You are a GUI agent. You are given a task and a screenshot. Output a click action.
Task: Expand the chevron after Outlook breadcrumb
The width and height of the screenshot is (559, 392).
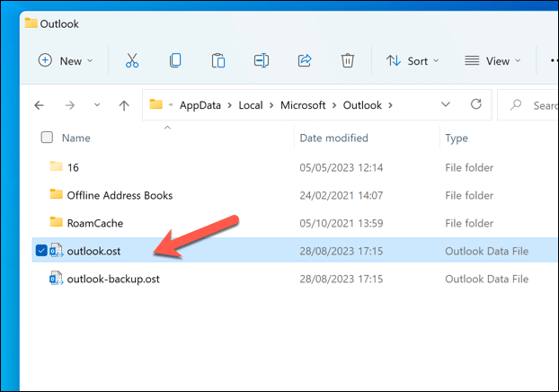coord(390,105)
